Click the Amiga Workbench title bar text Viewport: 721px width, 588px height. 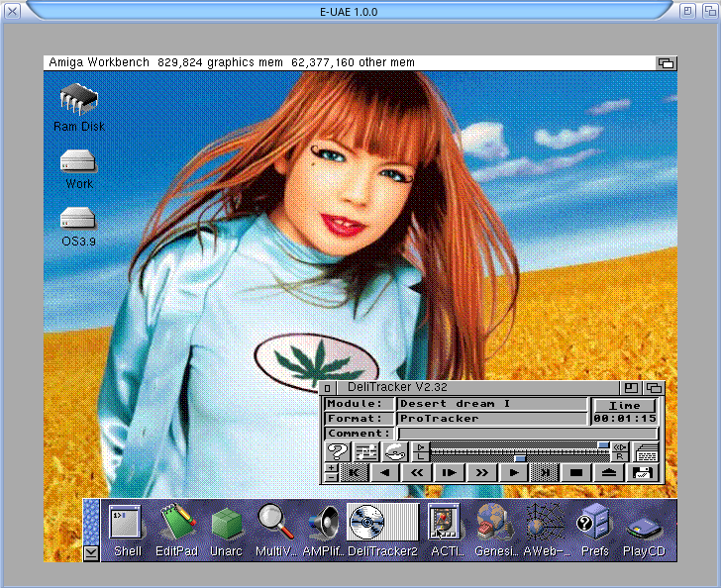click(x=99, y=62)
